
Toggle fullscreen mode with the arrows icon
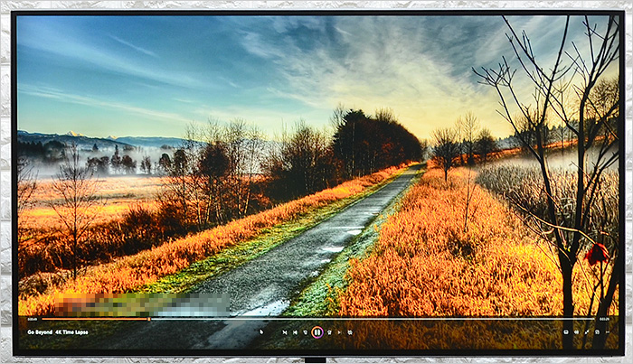(586, 332)
